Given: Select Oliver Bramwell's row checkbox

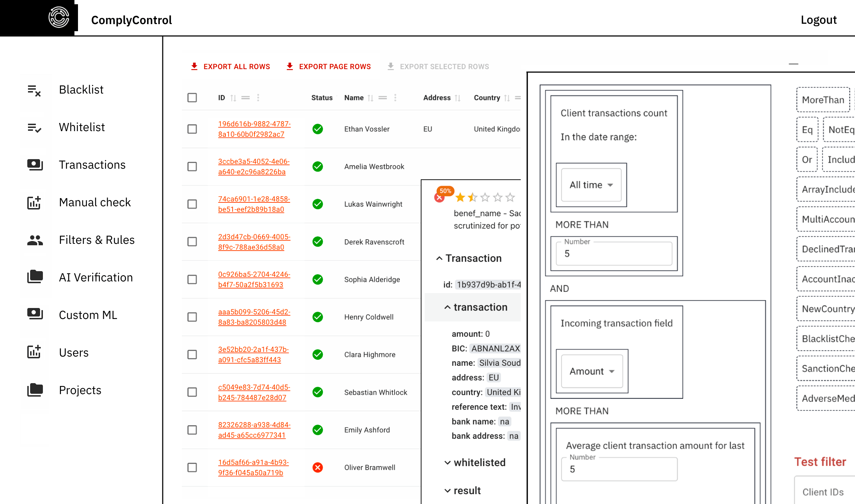Looking at the screenshot, I should [192, 467].
